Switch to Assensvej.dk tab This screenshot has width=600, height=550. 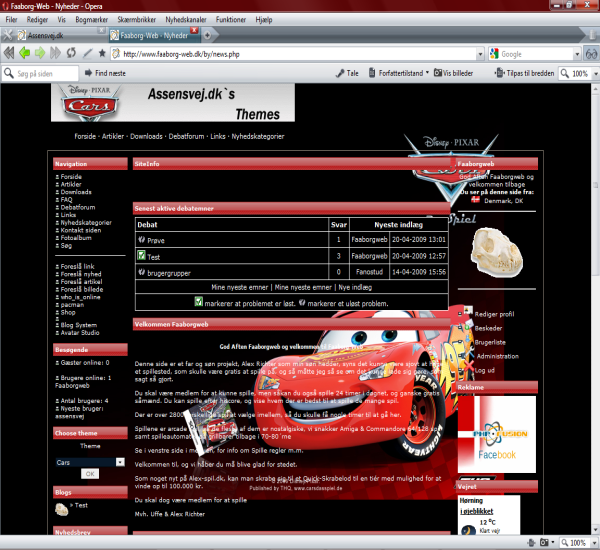[57, 35]
